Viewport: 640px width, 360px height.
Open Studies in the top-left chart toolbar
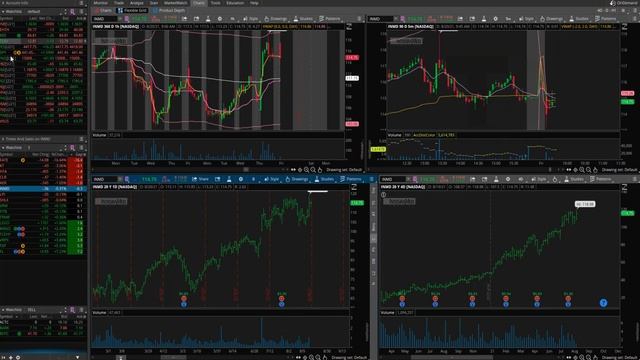pyautogui.click(x=303, y=19)
